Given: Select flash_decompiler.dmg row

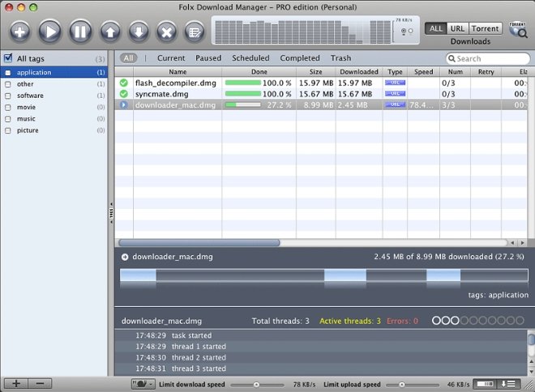Looking at the screenshot, I should [x=321, y=83].
